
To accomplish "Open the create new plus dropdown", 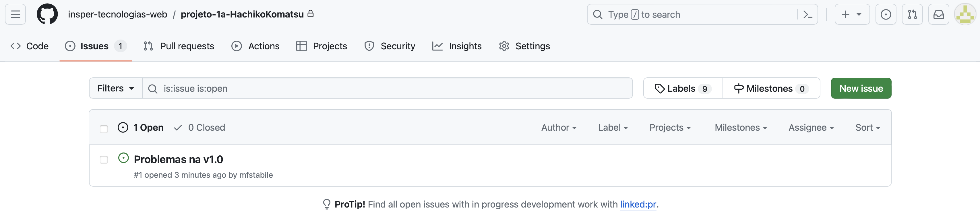I will click(x=851, y=14).
